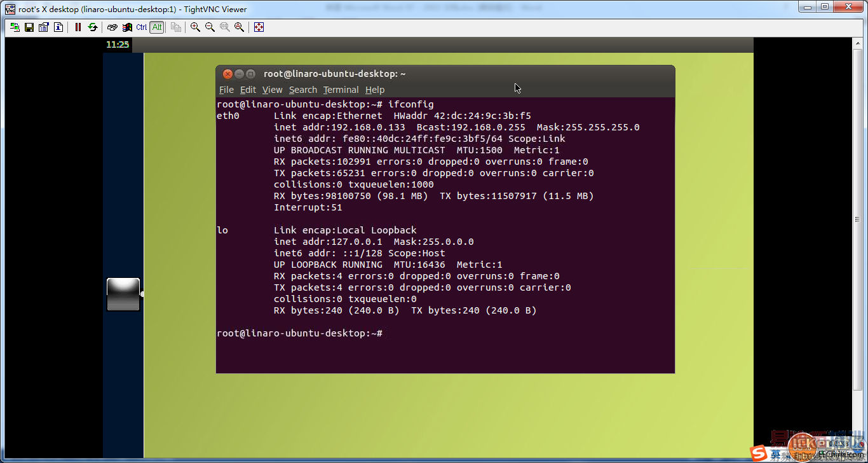
Task: Click the RX bytes:98100750 text
Action: (323, 196)
